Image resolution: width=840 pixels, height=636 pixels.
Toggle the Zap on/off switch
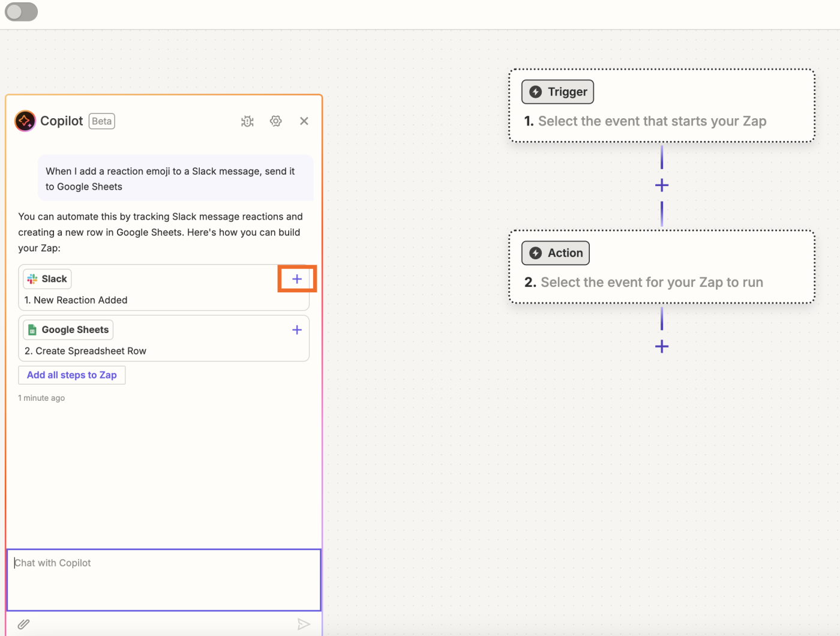(22, 12)
